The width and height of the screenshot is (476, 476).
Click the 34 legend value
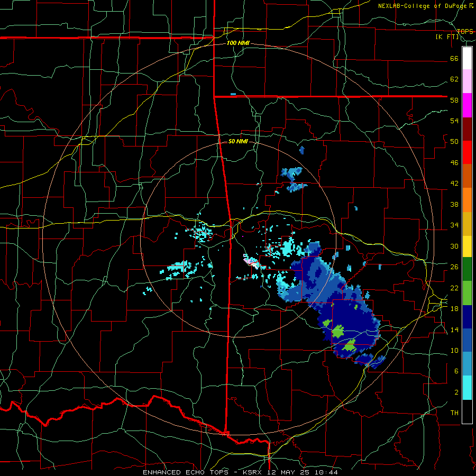(454, 225)
